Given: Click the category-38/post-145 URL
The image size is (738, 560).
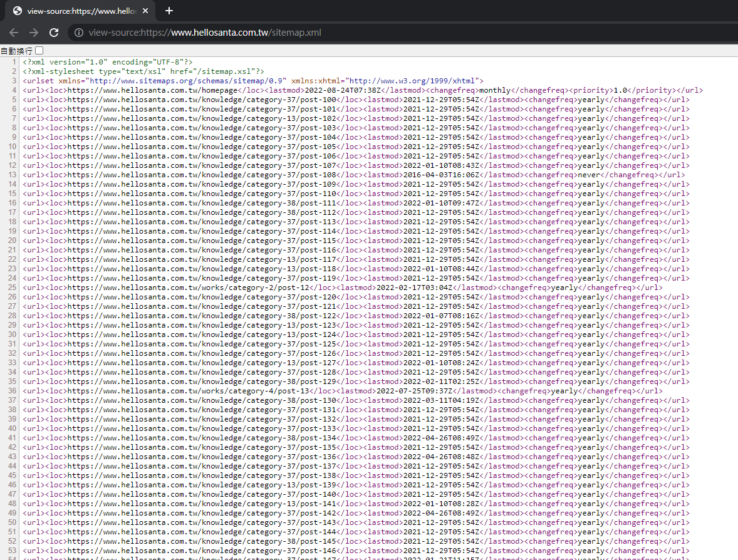Looking at the screenshot, I should tap(202, 542).
